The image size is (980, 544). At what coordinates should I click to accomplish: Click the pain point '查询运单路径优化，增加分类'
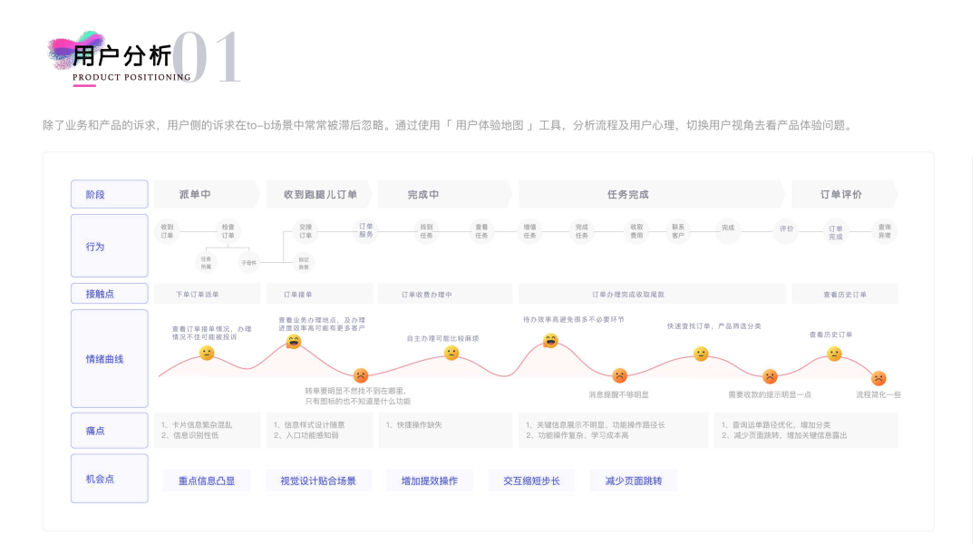pos(776,424)
